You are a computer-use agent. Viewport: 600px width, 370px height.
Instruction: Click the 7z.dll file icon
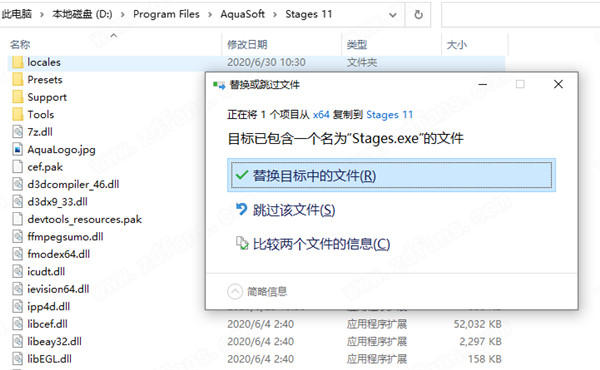[17, 132]
